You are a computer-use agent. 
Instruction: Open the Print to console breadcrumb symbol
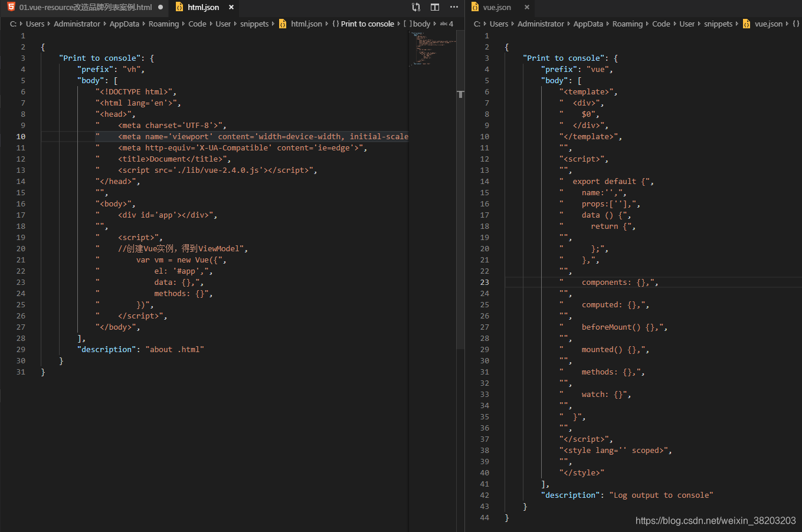pyautogui.click(x=364, y=24)
